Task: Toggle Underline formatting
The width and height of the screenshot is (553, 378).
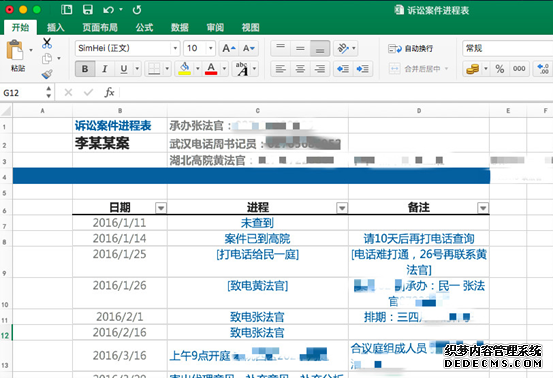Action: [123, 69]
